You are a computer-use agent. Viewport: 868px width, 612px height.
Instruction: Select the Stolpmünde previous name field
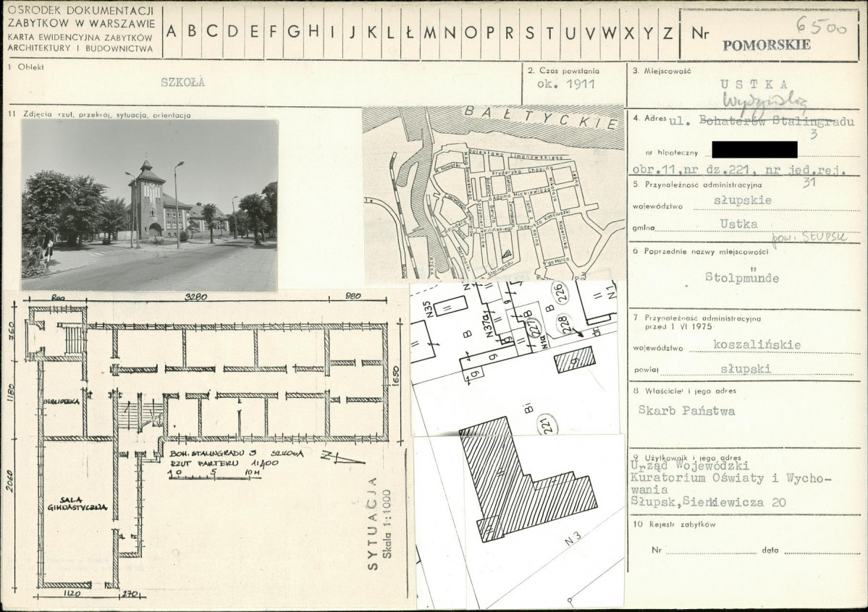[742, 276]
